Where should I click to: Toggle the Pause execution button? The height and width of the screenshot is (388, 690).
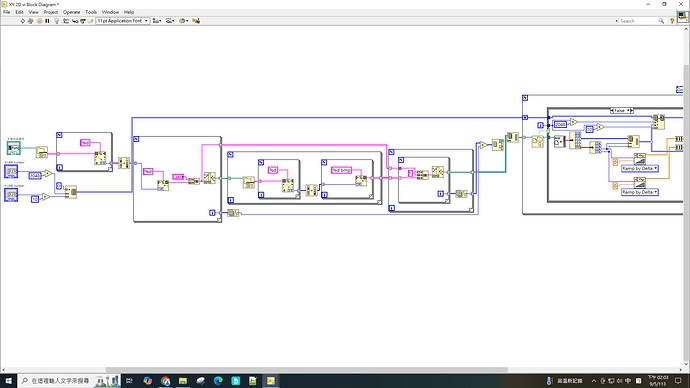47,21
